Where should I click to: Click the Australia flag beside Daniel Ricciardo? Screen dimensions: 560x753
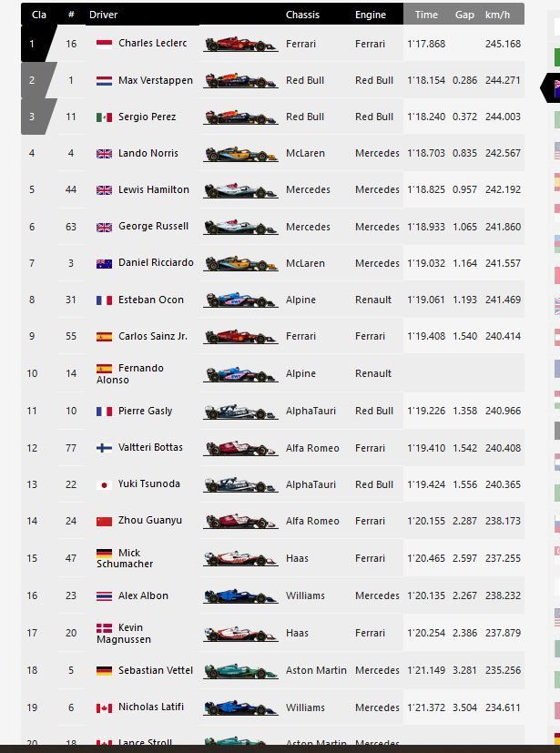click(x=104, y=263)
